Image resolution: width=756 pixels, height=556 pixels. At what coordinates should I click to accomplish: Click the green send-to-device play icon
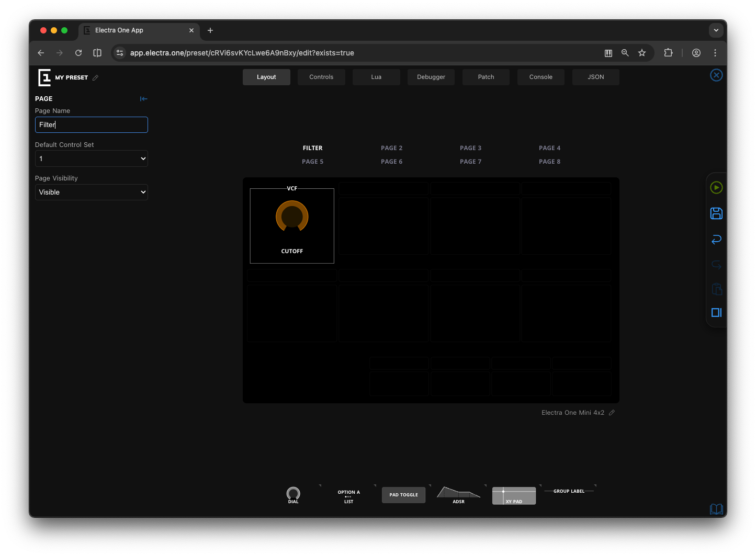pyautogui.click(x=716, y=188)
